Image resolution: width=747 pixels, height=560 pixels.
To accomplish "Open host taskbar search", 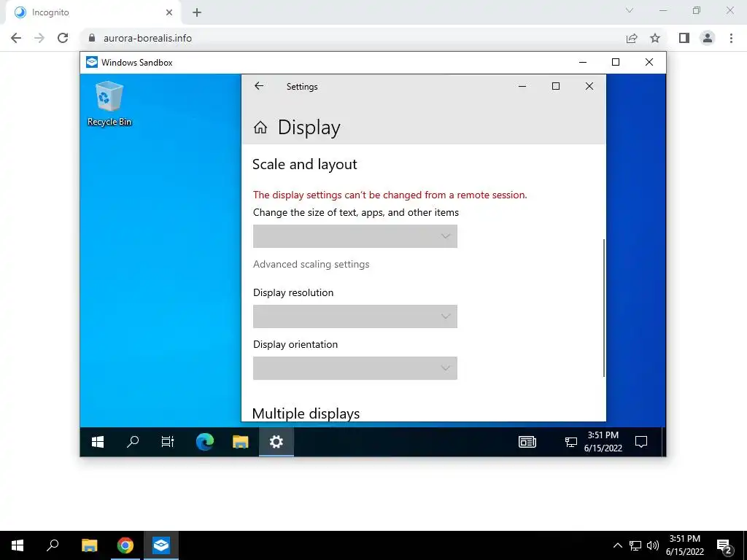I will coord(53,545).
